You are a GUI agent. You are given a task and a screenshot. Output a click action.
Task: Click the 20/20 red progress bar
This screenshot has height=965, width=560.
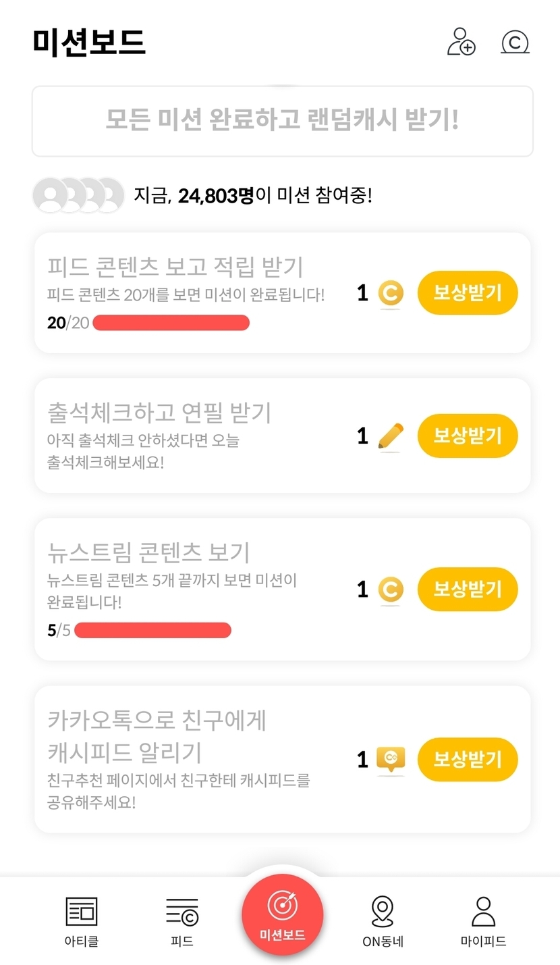pos(171,323)
